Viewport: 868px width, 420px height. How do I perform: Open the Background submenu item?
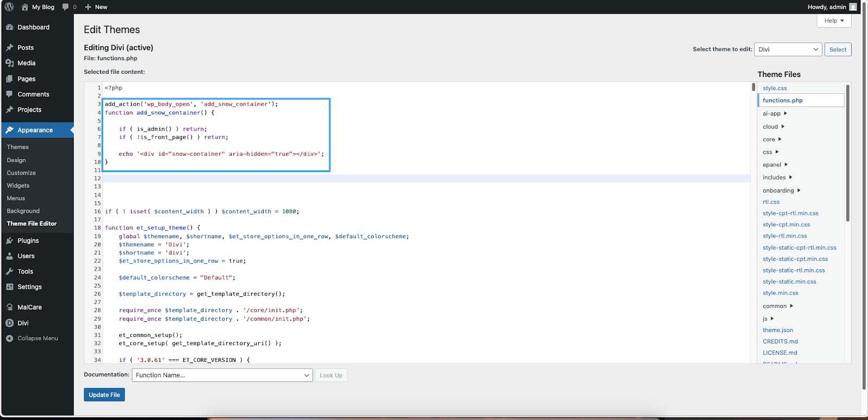(23, 211)
